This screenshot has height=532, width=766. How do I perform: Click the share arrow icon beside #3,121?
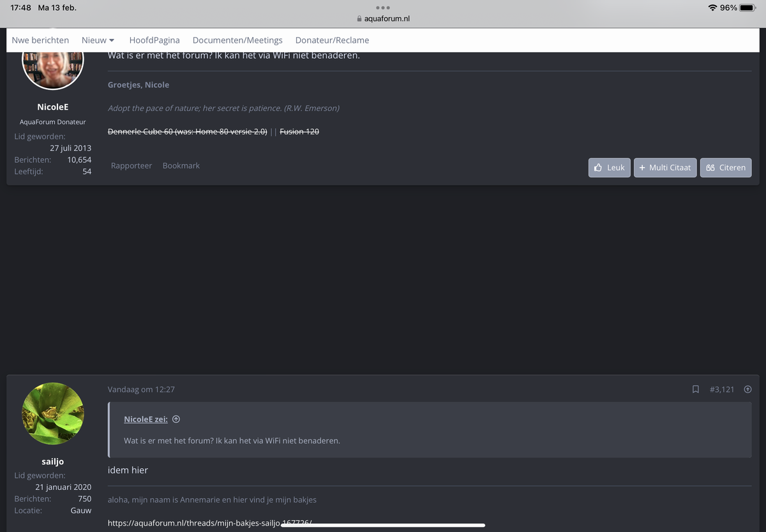tap(747, 389)
